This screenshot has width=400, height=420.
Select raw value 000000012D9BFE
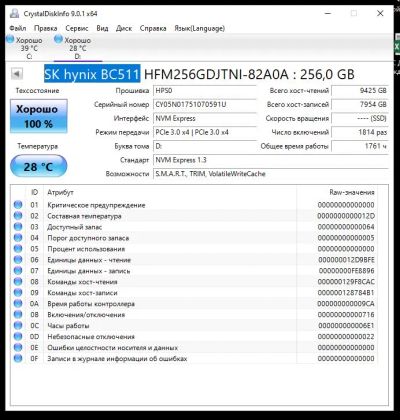point(346,260)
